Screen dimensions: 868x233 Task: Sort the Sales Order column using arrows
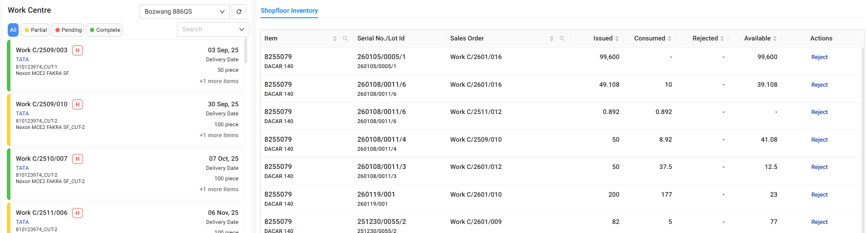coord(551,39)
